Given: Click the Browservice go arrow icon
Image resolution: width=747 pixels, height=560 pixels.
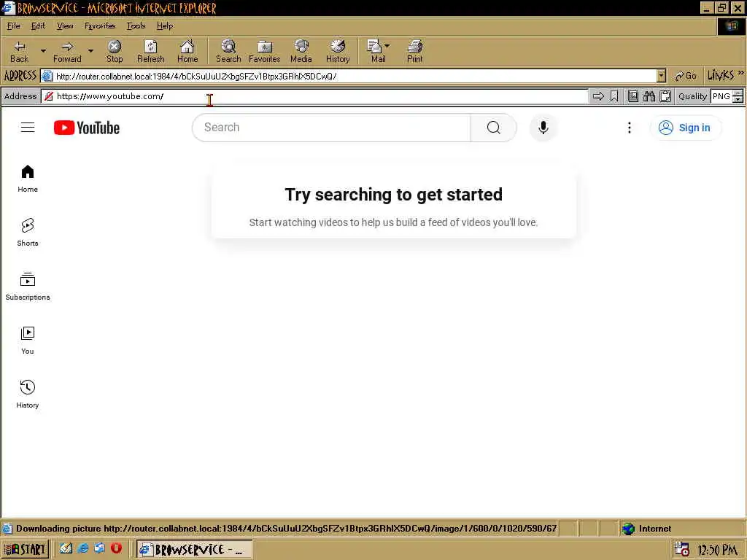Looking at the screenshot, I should (x=598, y=97).
